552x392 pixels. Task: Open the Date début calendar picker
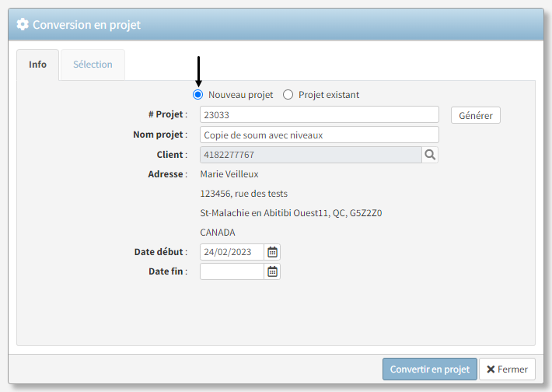coord(272,252)
